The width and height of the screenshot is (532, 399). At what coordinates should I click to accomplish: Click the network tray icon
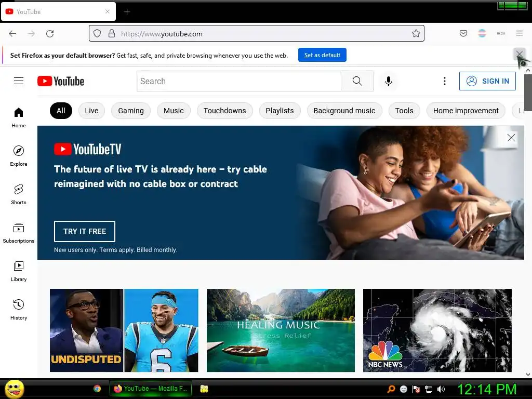pos(429,389)
